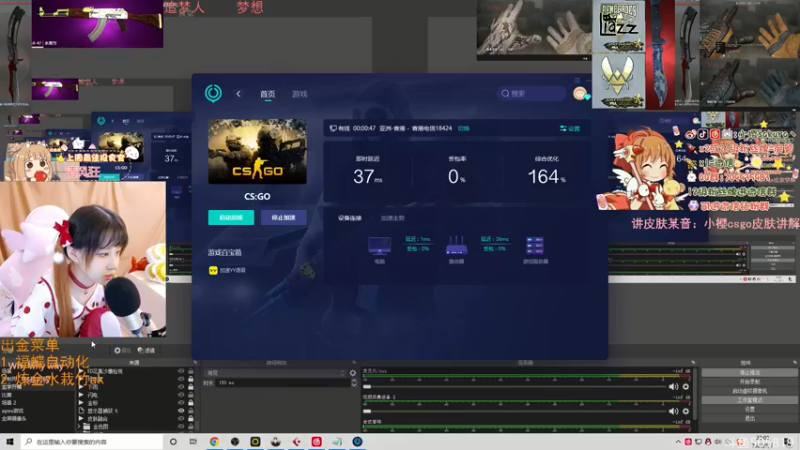The height and width of the screenshot is (450, 800).
Task: Click the Windows taskbar search box
Action: pos(92,442)
